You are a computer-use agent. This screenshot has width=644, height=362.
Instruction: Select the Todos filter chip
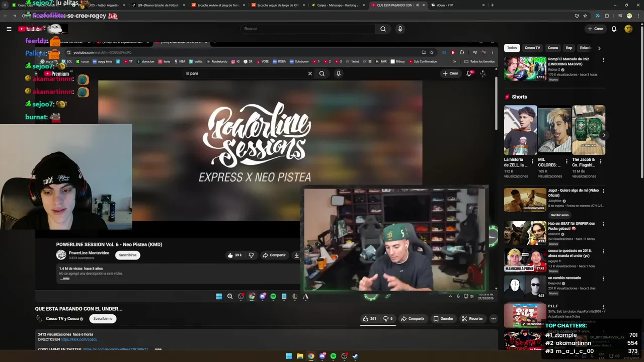point(512,48)
